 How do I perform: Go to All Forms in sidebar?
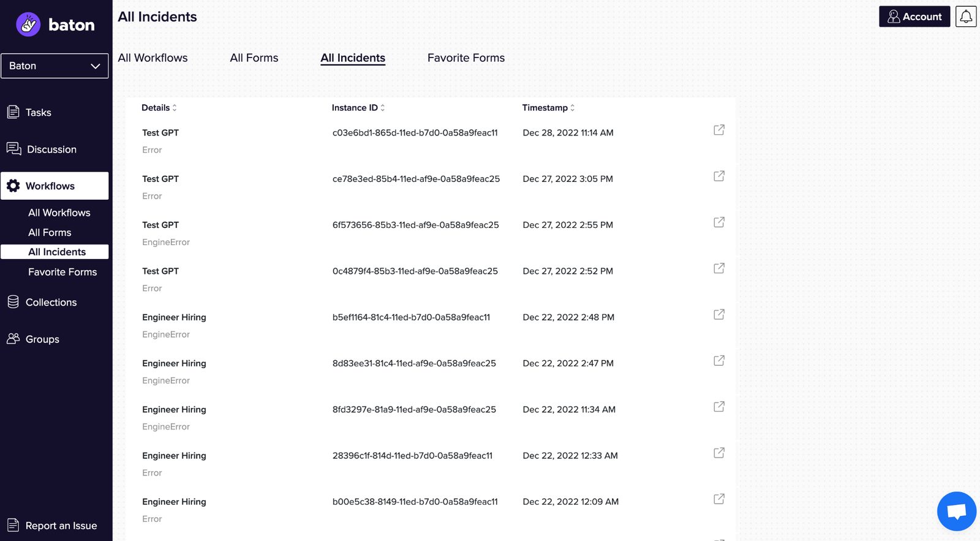[50, 232]
